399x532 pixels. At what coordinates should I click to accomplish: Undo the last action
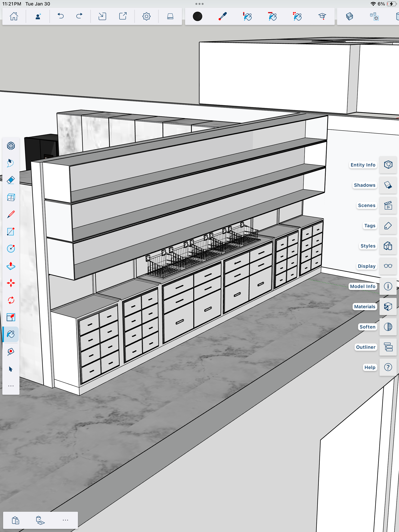(x=61, y=16)
